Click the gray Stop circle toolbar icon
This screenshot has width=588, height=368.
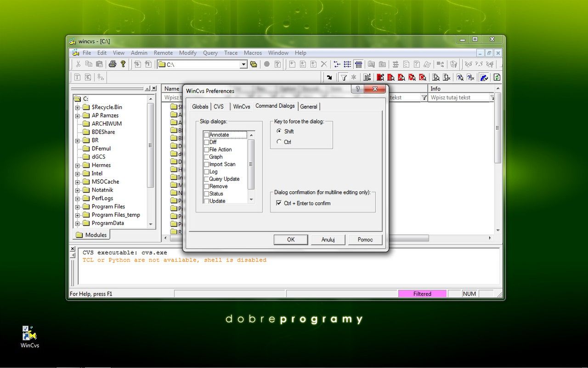(266, 64)
